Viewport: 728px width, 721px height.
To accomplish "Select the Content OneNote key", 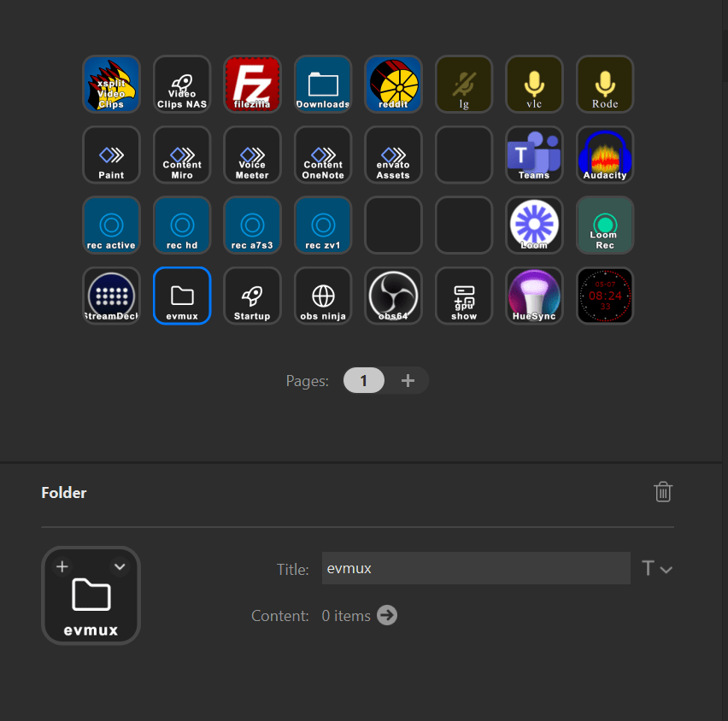I will click(323, 155).
